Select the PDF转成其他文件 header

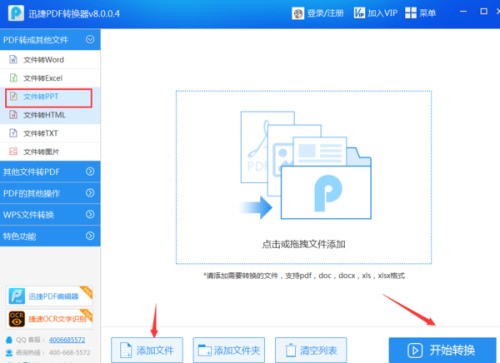pyautogui.click(x=50, y=39)
